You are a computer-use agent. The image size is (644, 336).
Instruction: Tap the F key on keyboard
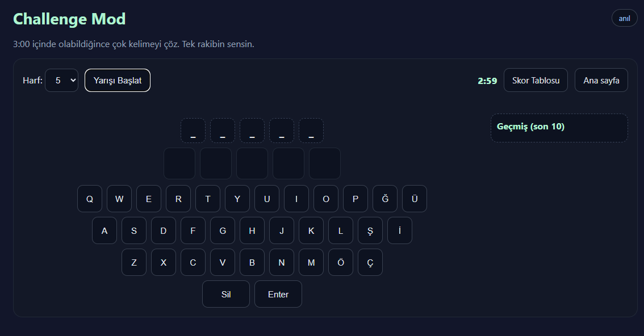click(193, 230)
